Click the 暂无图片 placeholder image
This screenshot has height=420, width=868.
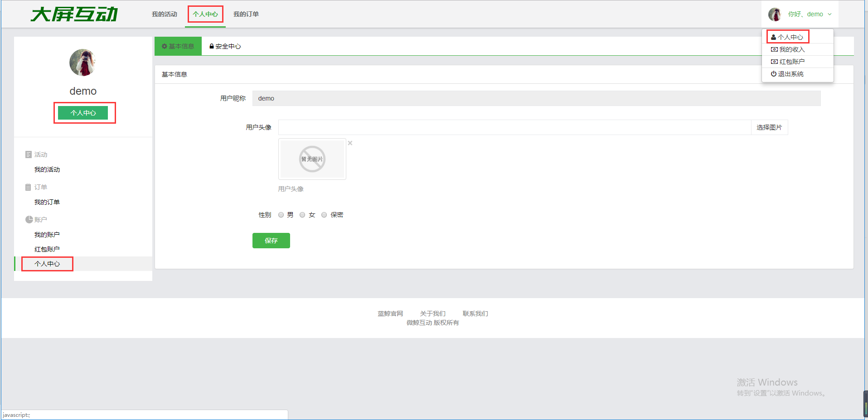tap(312, 159)
